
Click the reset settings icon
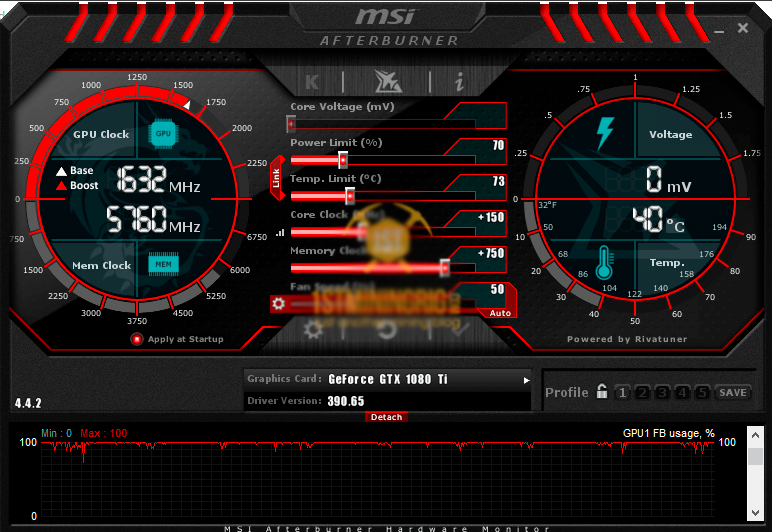pyautogui.click(x=387, y=330)
